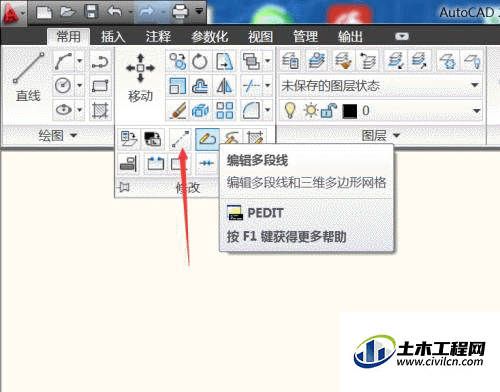Open the 未保存的图层状态 layer state dropdown
The height and width of the screenshot is (392, 500).
point(381,86)
